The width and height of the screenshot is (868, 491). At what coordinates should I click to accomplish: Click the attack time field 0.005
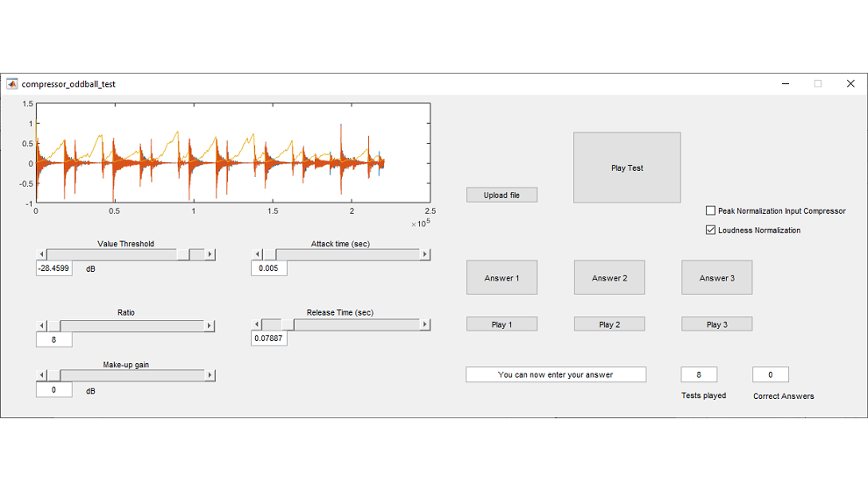268,268
